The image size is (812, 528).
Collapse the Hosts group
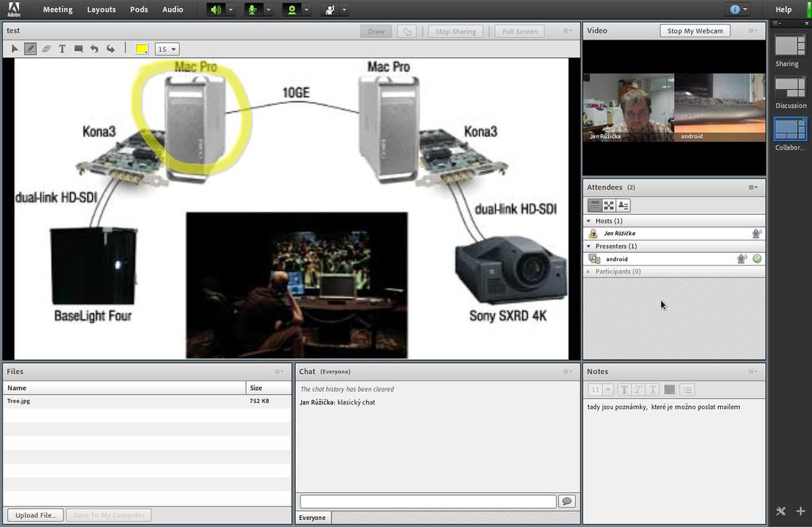click(589, 221)
